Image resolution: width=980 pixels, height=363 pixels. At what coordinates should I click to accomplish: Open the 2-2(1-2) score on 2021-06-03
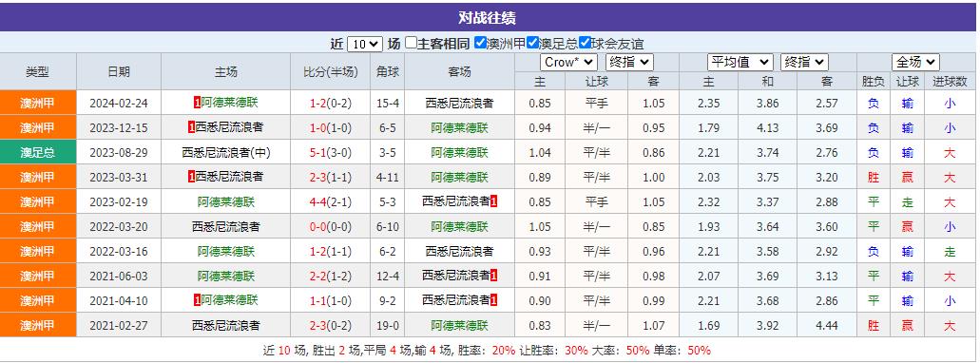[331, 277]
